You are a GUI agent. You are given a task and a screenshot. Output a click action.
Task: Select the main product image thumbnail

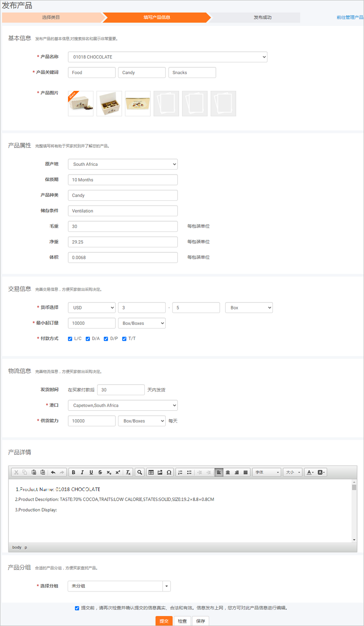(81, 104)
